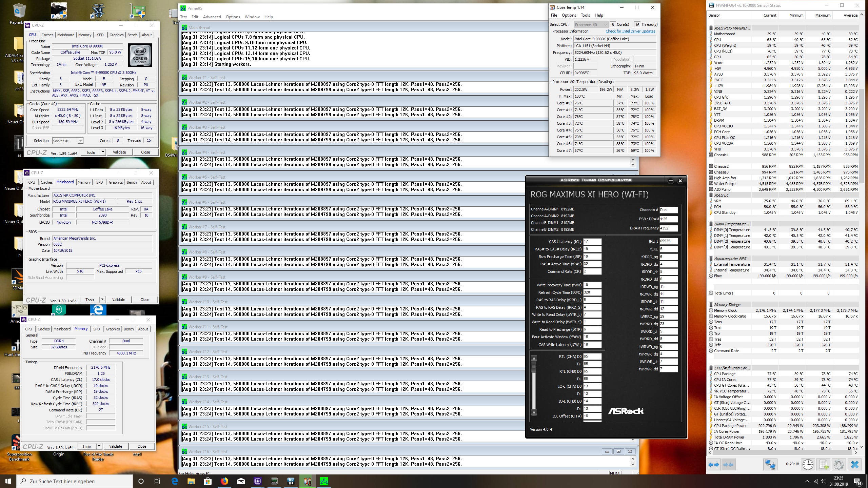Click the tREFI value field in Timing Configurator
This screenshot has width=868, height=488.
[x=668, y=241]
